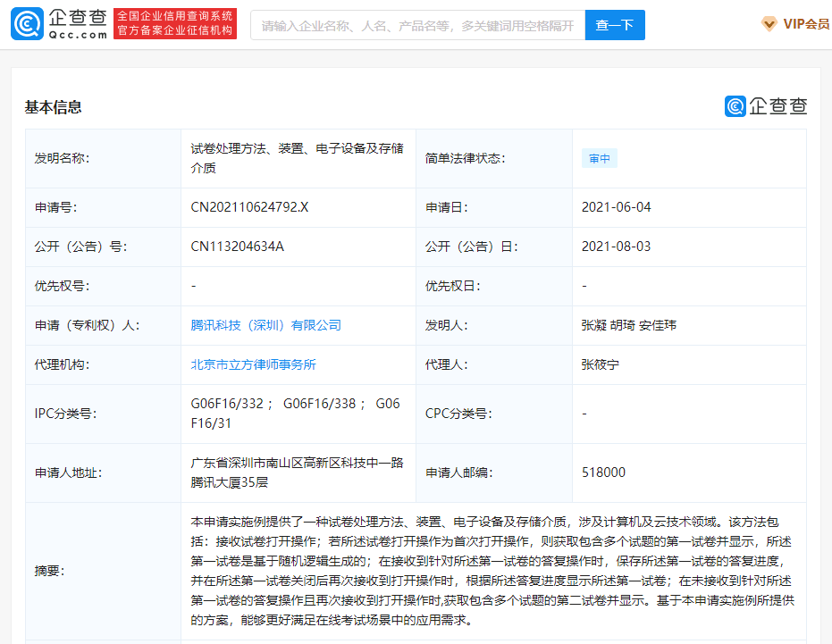This screenshot has height=644, width=832.
Task: Click the invention title 试卷处理方法 text
Action: pos(297,158)
